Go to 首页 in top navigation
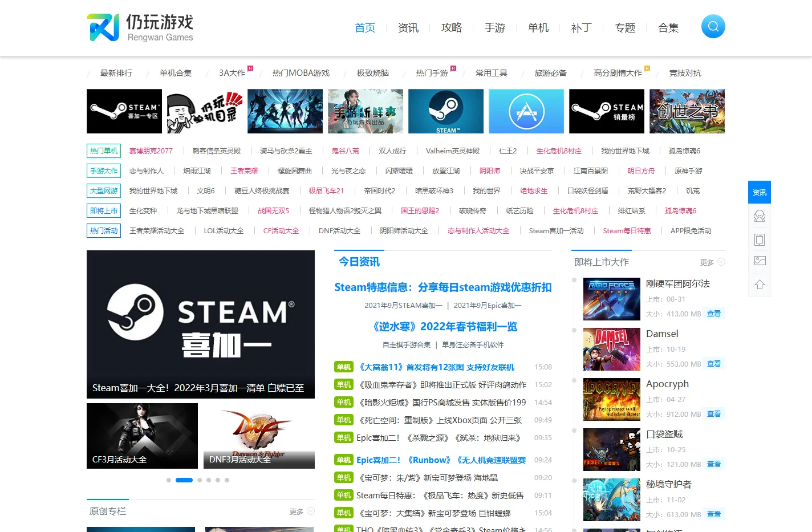 click(x=365, y=27)
